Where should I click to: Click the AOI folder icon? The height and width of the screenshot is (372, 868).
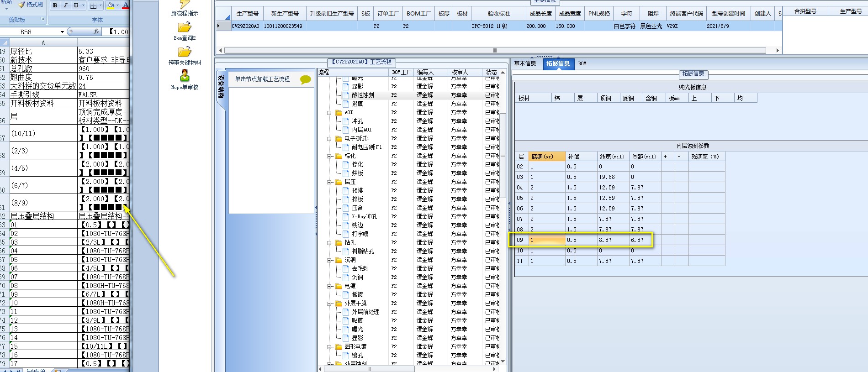point(339,113)
